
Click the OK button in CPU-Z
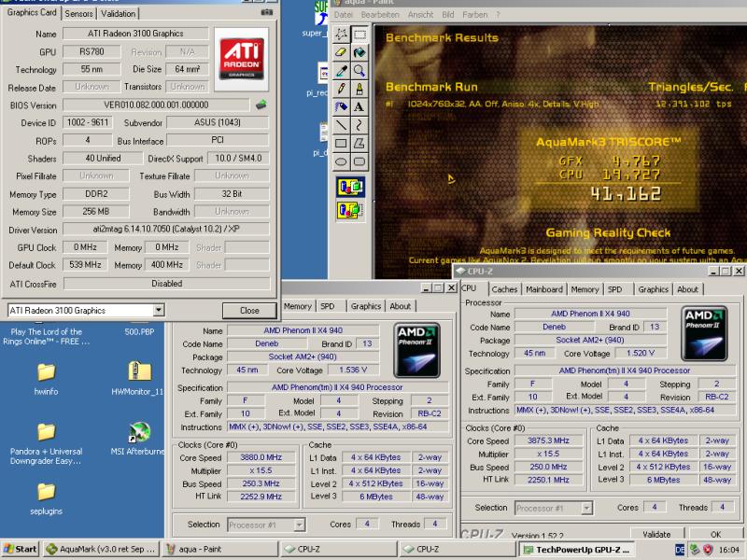[x=715, y=534]
